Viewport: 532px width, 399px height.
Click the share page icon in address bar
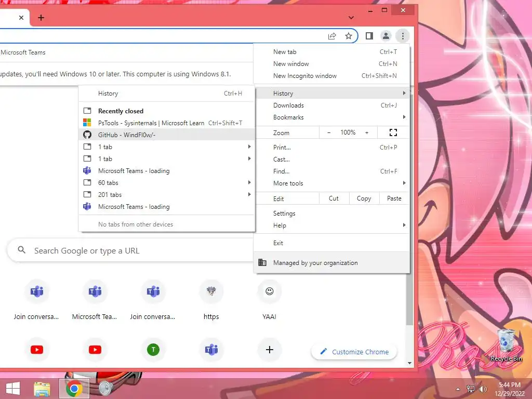pos(332,36)
